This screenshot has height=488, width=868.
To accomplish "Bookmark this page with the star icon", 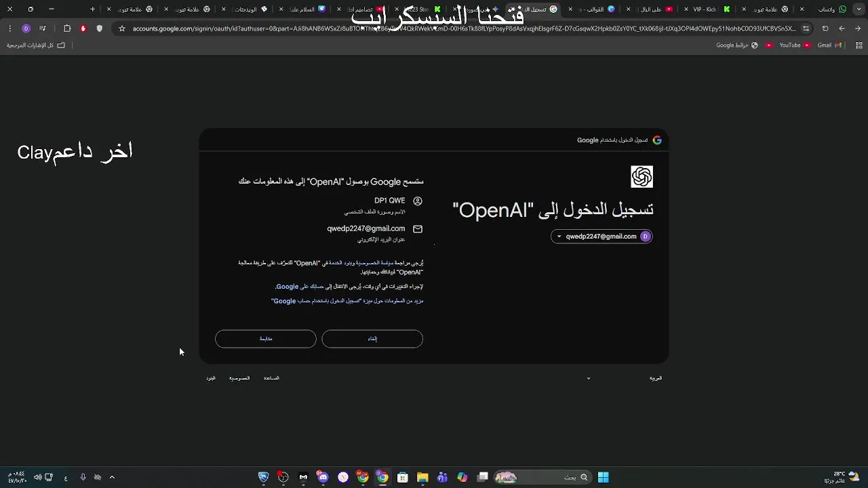I will pos(122,28).
